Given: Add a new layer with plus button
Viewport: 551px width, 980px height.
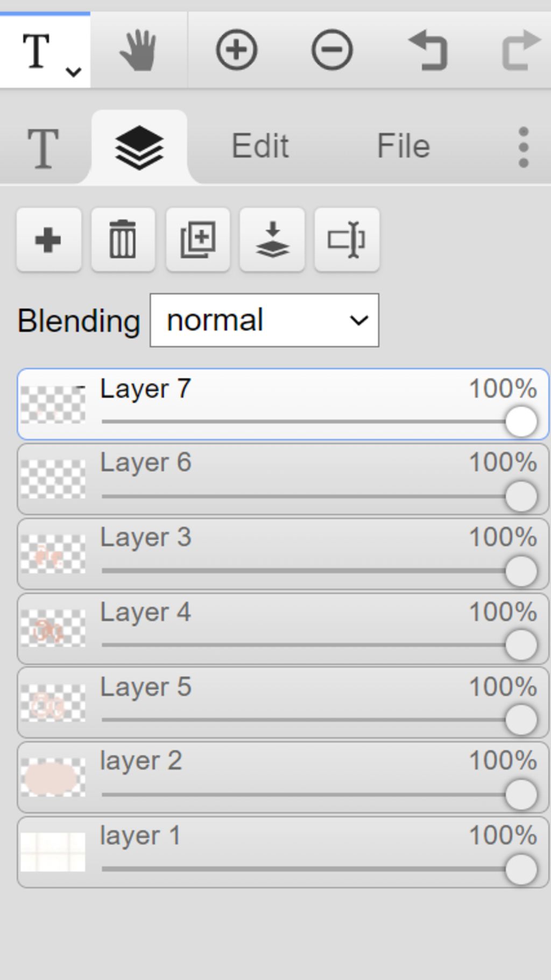Looking at the screenshot, I should coord(49,240).
